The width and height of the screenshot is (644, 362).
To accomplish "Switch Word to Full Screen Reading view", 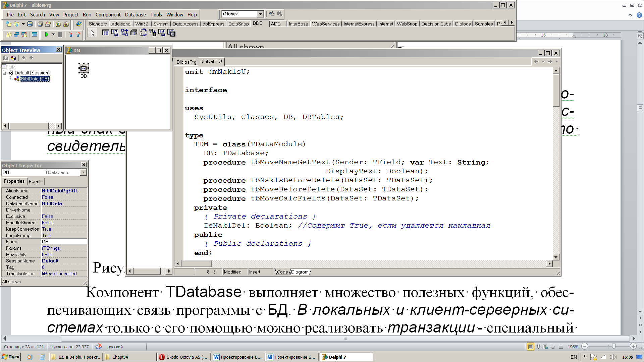I will pos(538,347).
